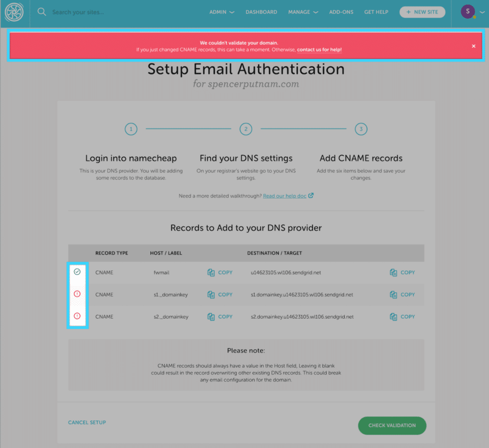Screen dimensions: 489x448
Task: Click the copy icon beside the fwmail host
Action: (211, 272)
